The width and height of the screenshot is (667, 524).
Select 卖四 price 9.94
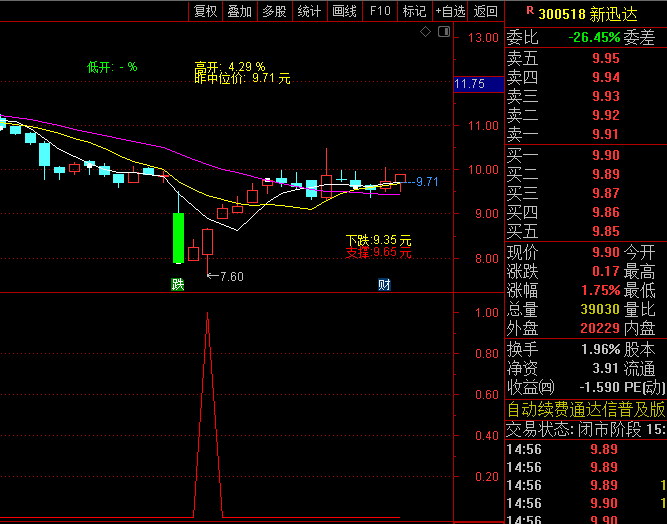point(606,77)
